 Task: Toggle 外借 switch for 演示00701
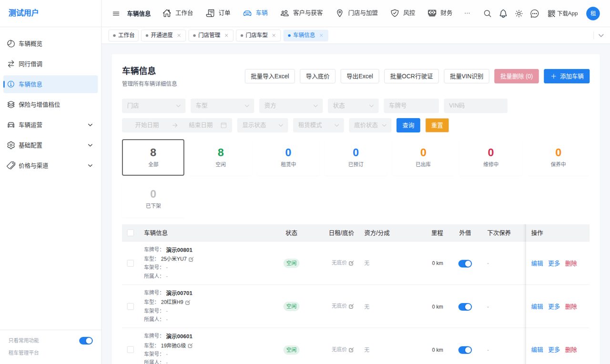pyautogui.click(x=465, y=307)
